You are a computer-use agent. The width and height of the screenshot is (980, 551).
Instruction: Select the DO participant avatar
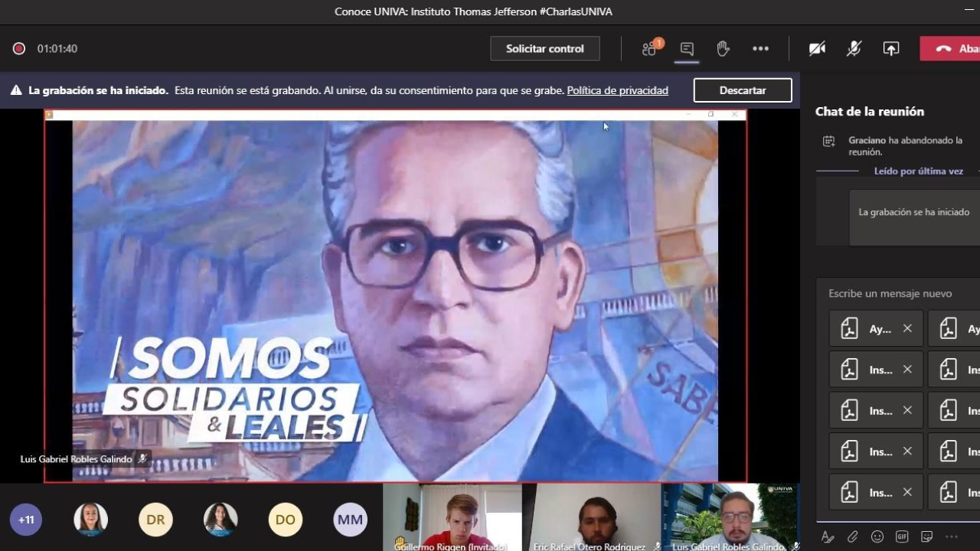pyautogui.click(x=286, y=520)
